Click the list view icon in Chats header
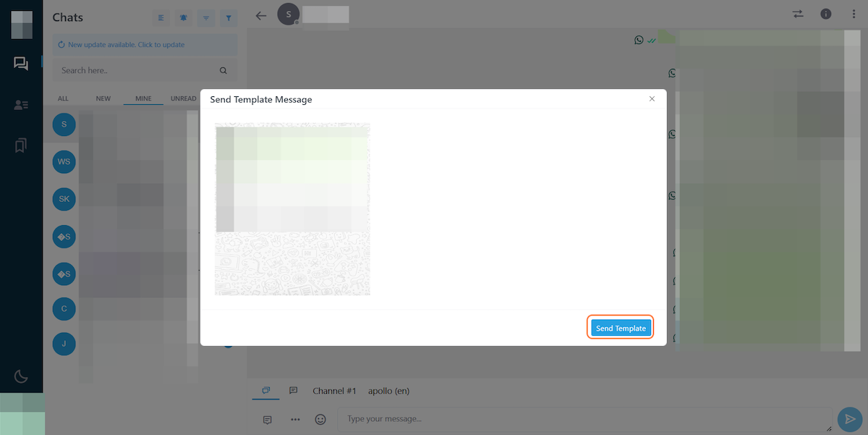Image resolution: width=868 pixels, height=435 pixels. coord(161,17)
